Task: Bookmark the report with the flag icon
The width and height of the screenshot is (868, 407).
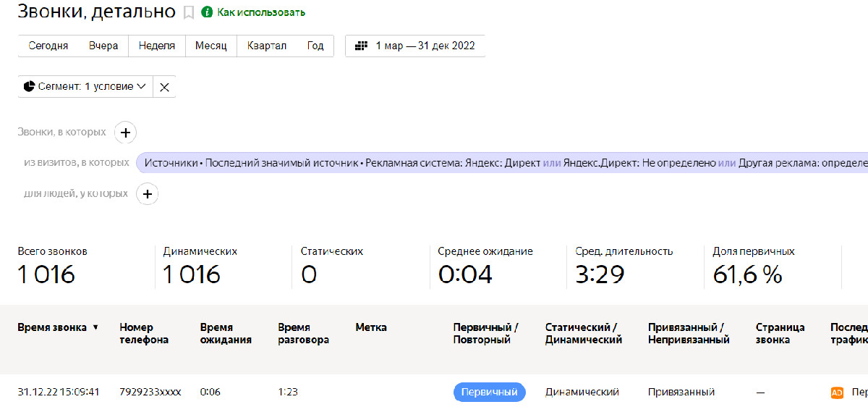Action: coord(189,12)
